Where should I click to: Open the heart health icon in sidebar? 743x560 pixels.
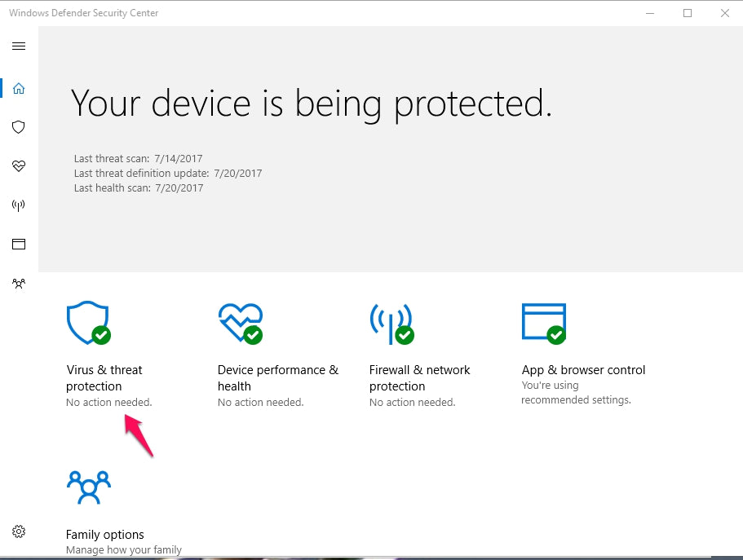point(19,166)
